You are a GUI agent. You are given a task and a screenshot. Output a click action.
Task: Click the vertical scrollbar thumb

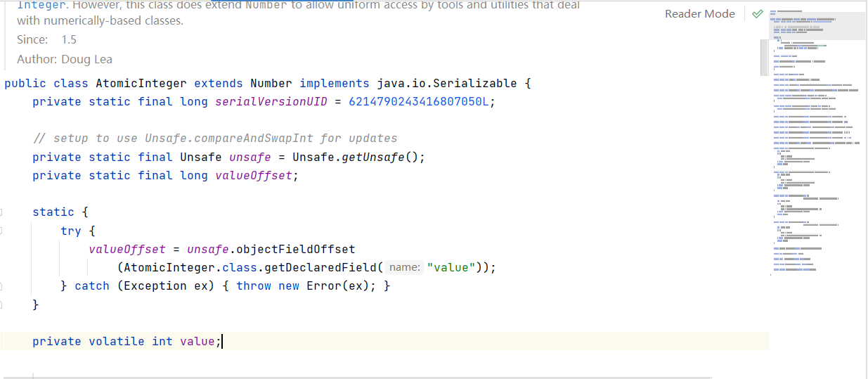pyautogui.click(x=764, y=57)
